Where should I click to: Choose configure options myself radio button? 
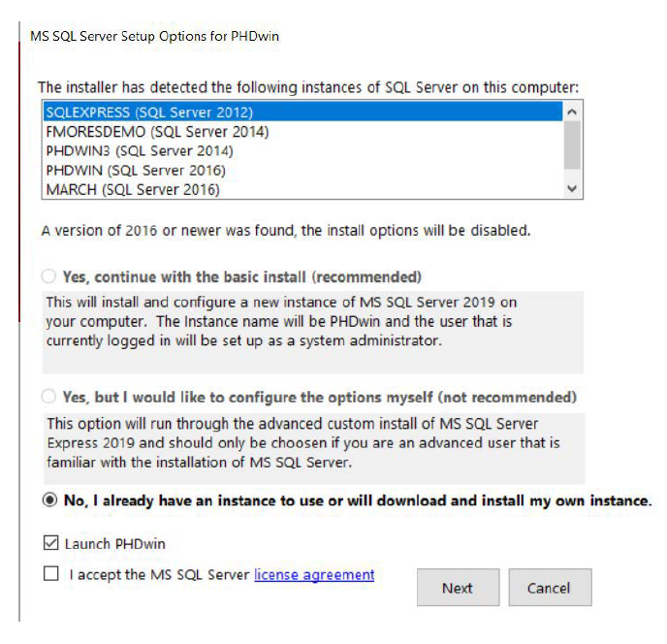(49, 398)
